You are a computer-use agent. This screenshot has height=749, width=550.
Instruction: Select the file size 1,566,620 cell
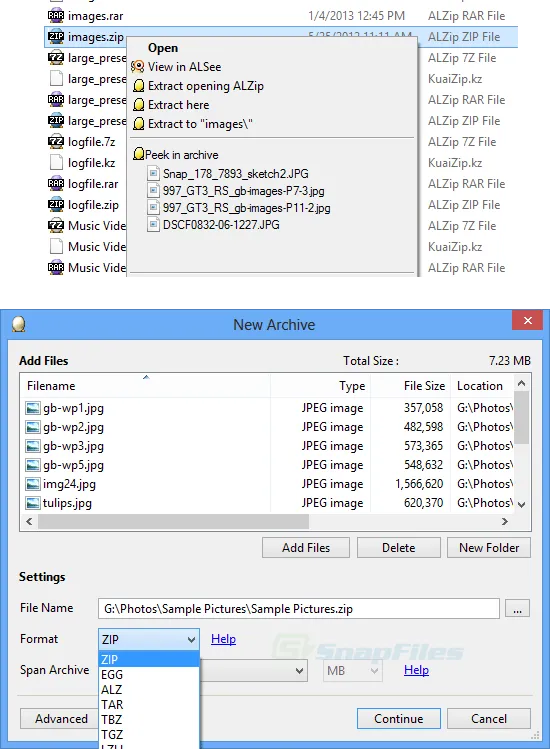point(419,484)
